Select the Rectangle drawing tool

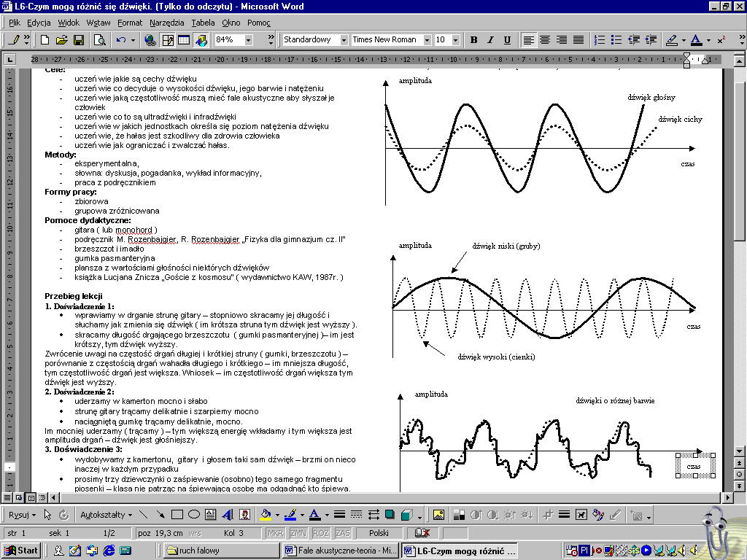(177, 515)
